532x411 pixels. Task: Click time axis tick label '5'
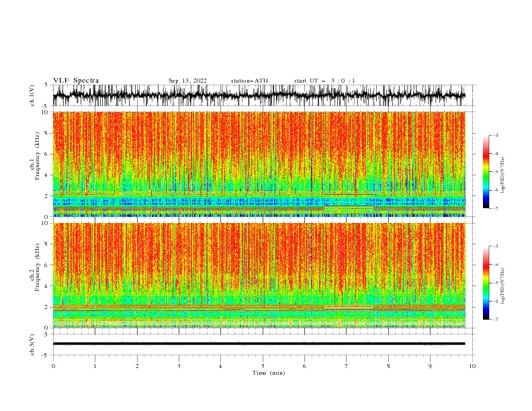[263, 366]
